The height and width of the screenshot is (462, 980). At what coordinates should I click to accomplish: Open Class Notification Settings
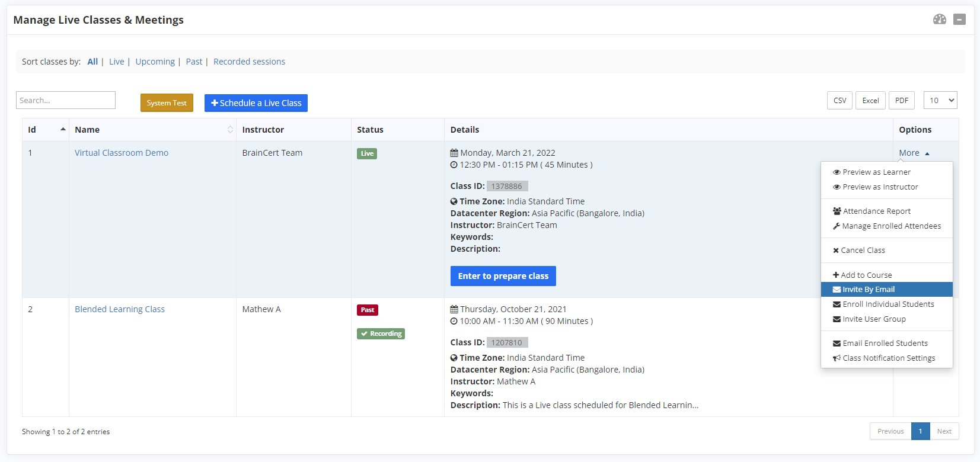pos(887,358)
